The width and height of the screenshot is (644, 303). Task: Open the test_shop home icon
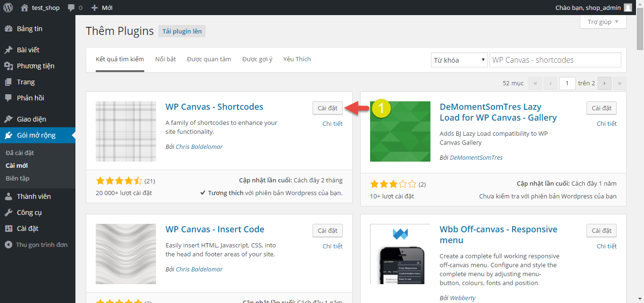(x=25, y=8)
